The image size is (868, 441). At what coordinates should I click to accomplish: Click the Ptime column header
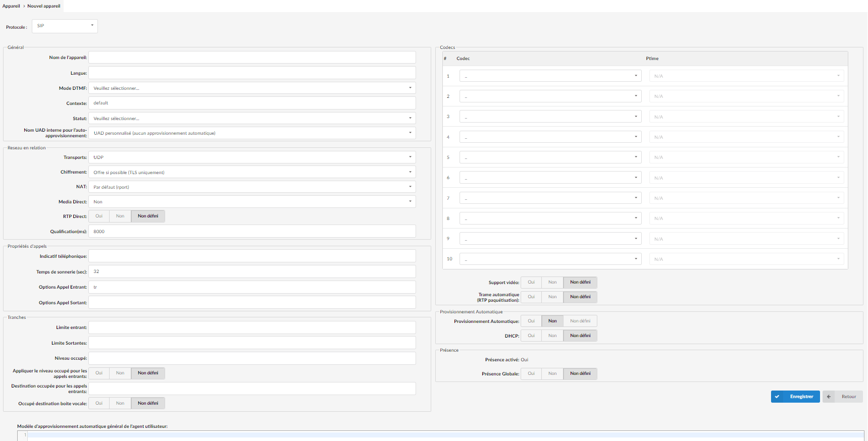(x=652, y=59)
